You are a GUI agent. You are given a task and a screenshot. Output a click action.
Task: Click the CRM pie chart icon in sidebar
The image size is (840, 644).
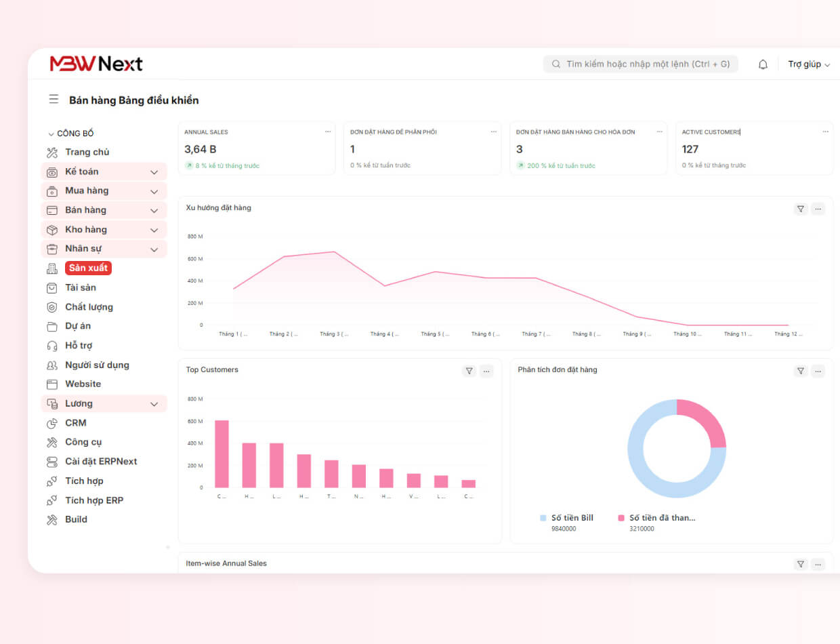point(52,423)
